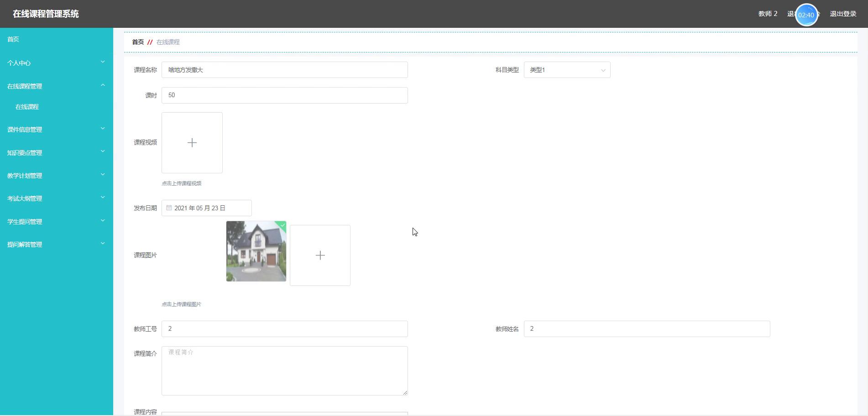Expand the 教学计划管理 menu

point(56,176)
